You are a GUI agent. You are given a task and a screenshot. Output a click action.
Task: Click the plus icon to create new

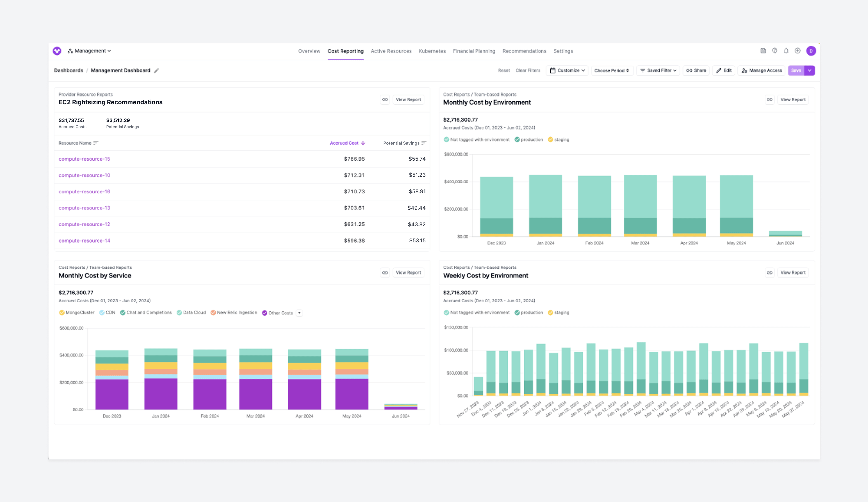(x=797, y=51)
